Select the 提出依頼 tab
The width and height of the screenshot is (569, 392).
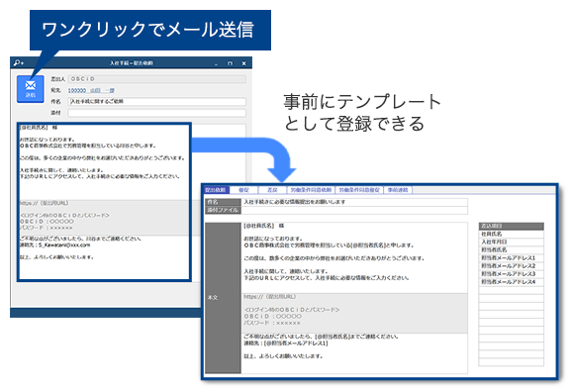tap(217, 190)
